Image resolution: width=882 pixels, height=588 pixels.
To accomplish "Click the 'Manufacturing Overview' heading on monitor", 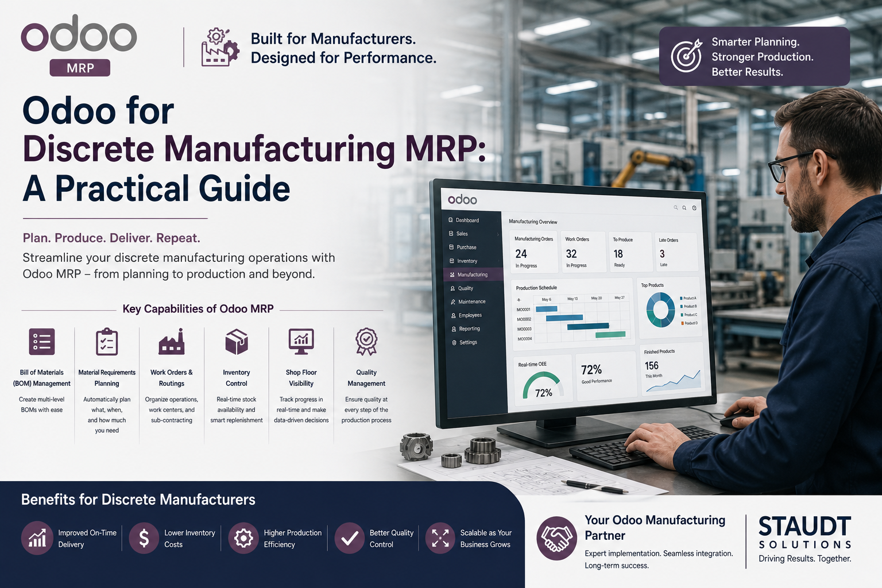I will click(533, 222).
